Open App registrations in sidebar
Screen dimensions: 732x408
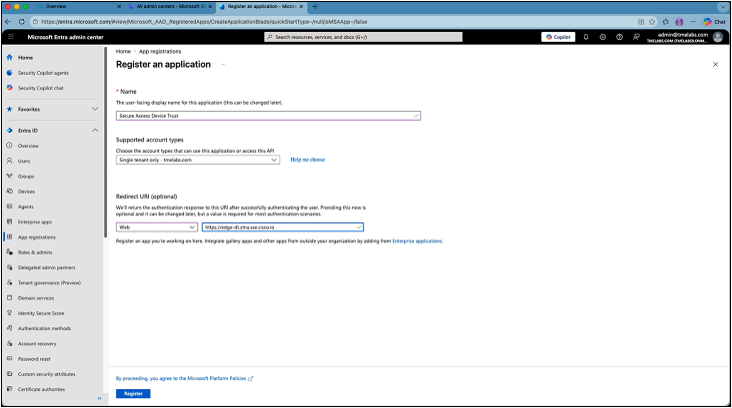pos(36,237)
